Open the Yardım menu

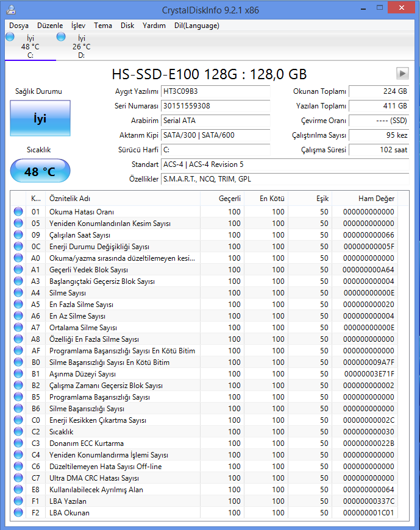pos(154,26)
